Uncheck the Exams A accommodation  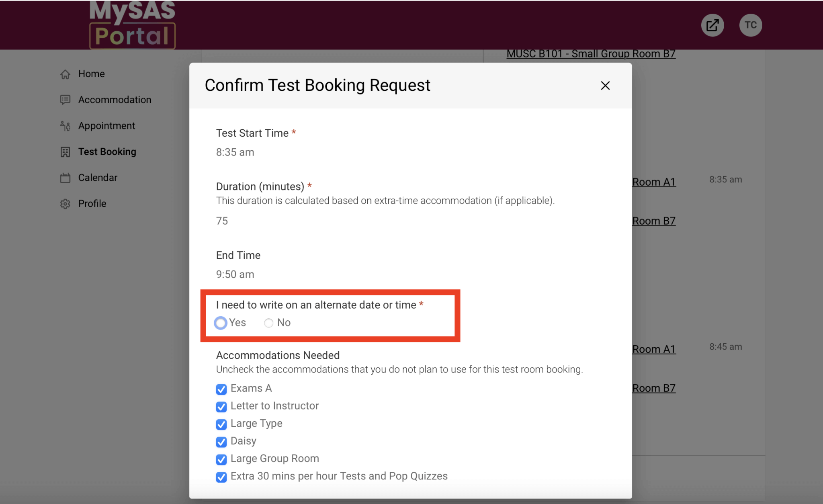click(221, 389)
